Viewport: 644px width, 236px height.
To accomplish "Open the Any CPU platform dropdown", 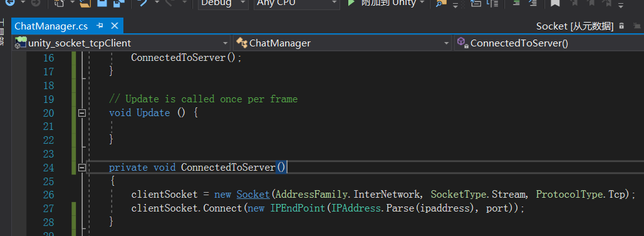I will 296,3.
